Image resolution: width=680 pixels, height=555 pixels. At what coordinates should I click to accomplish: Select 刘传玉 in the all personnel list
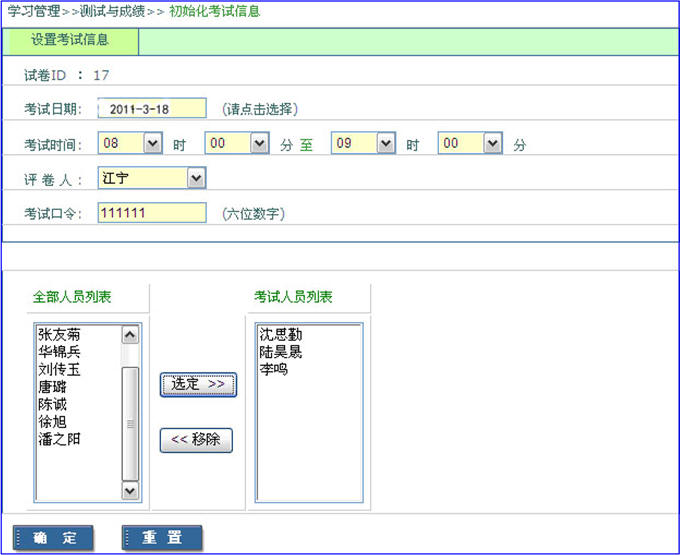coord(59,369)
